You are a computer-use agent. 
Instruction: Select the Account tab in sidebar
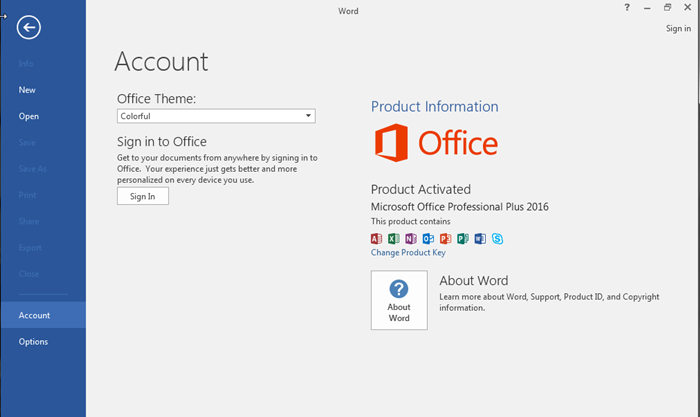tap(34, 315)
